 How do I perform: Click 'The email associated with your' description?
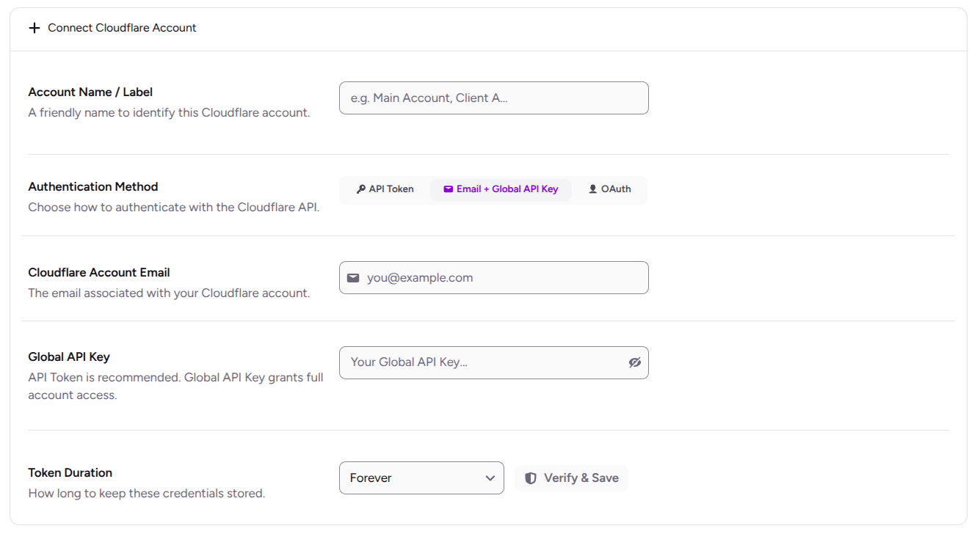(169, 293)
